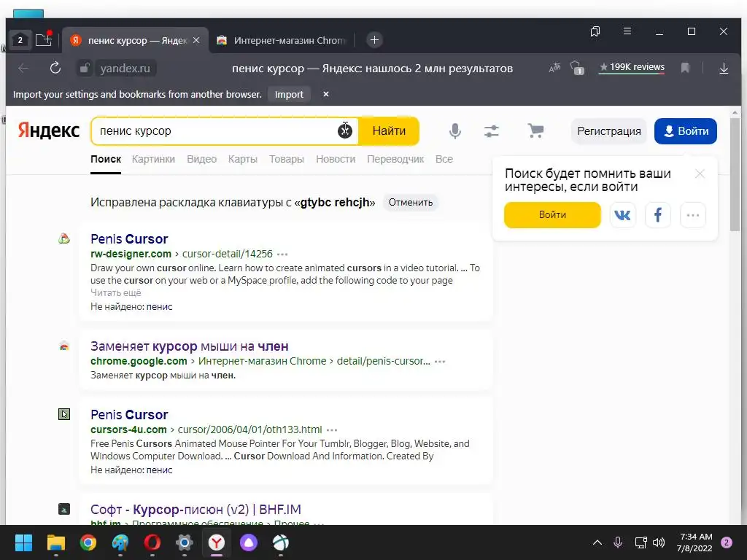This screenshot has height=560, width=747.
Task: Expand Читать ещё in first result
Action: pyautogui.click(x=116, y=293)
